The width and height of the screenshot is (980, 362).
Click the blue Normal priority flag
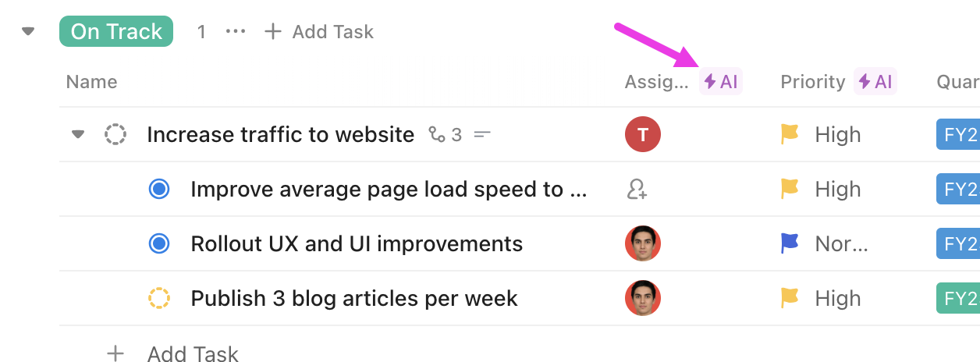click(790, 243)
